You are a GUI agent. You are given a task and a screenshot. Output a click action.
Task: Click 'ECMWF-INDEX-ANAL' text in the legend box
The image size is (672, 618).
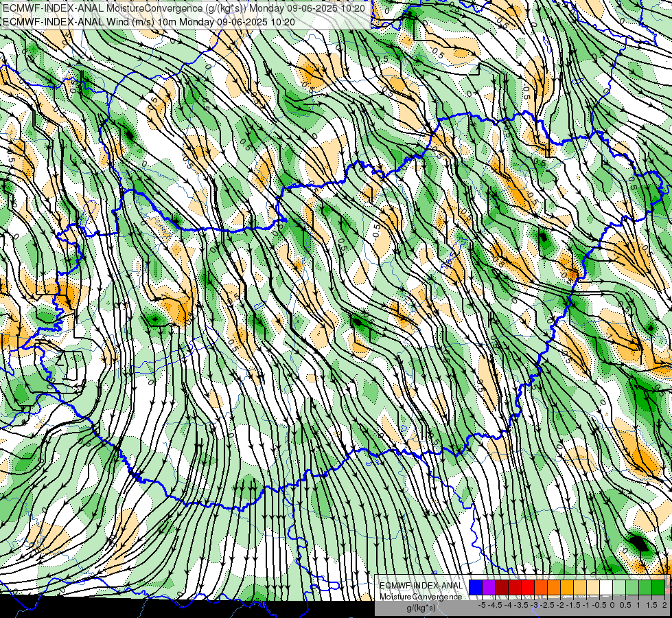click(421, 586)
